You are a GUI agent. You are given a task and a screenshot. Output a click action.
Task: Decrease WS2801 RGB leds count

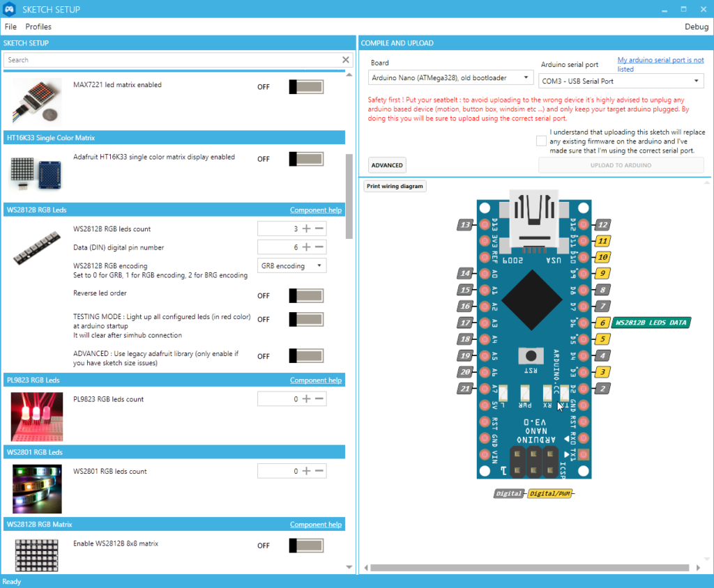[x=319, y=471]
